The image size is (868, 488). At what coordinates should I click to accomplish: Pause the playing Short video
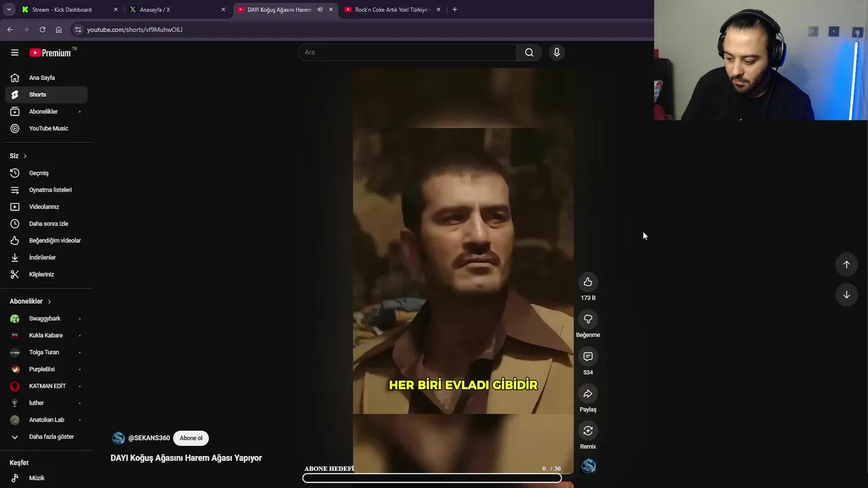[x=463, y=271]
